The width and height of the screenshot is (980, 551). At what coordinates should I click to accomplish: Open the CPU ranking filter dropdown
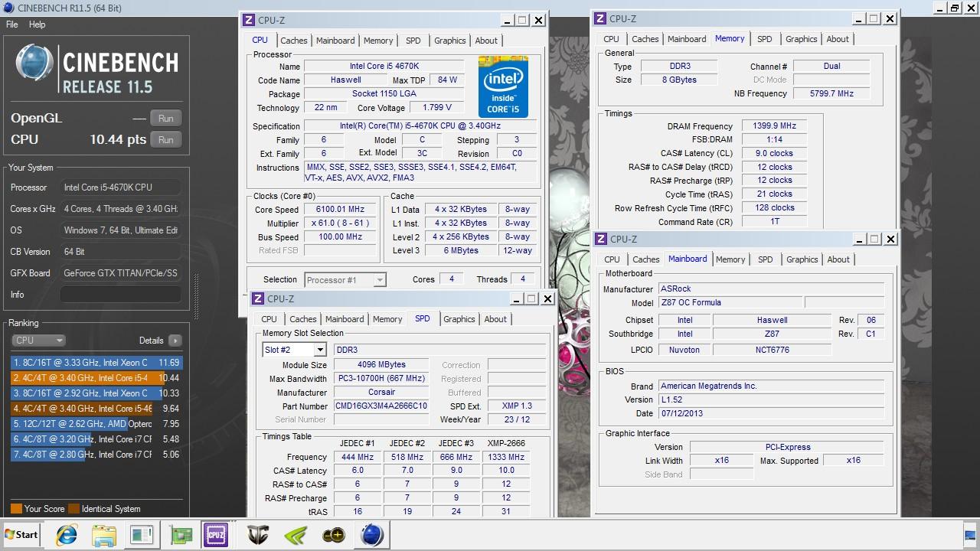tap(38, 341)
